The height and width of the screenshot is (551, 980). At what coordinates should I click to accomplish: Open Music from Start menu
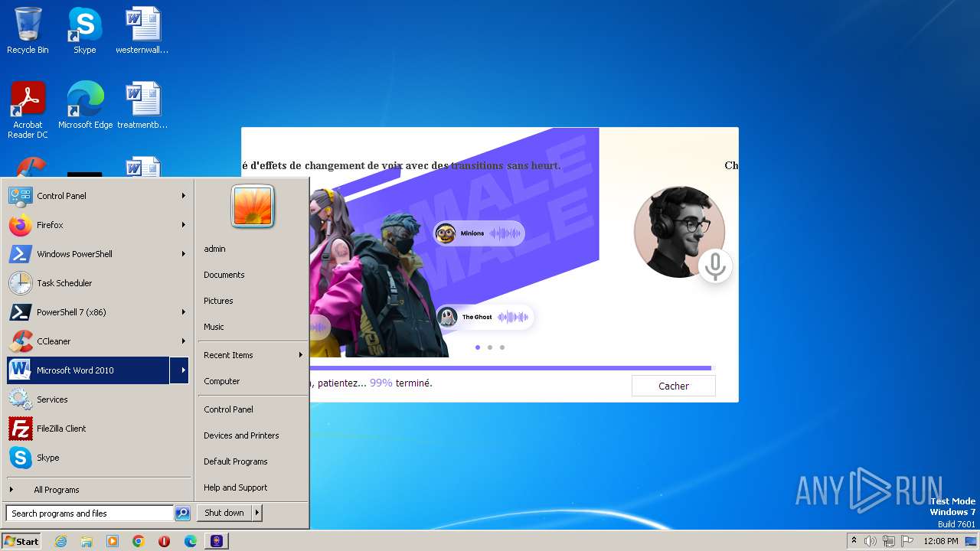point(253,327)
